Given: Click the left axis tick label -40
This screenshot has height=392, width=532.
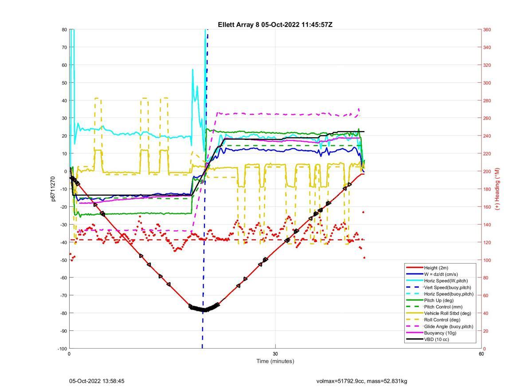Looking at the screenshot, I should (63, 242).
